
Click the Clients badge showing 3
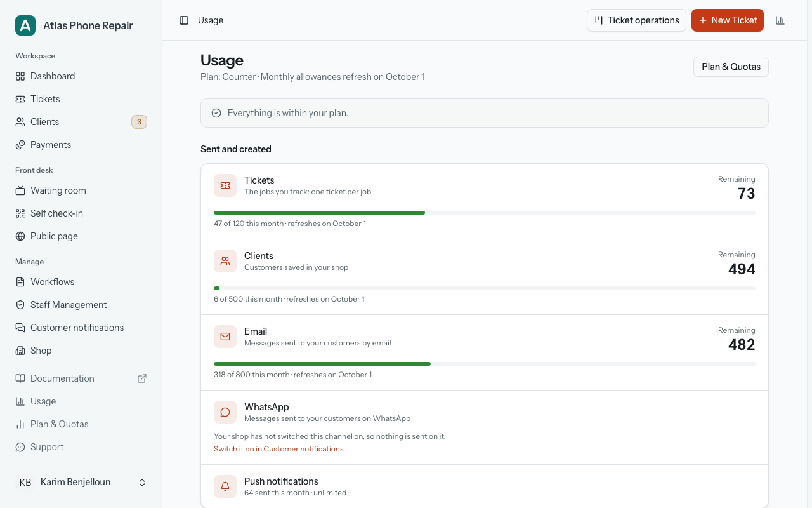click(139, 122)
